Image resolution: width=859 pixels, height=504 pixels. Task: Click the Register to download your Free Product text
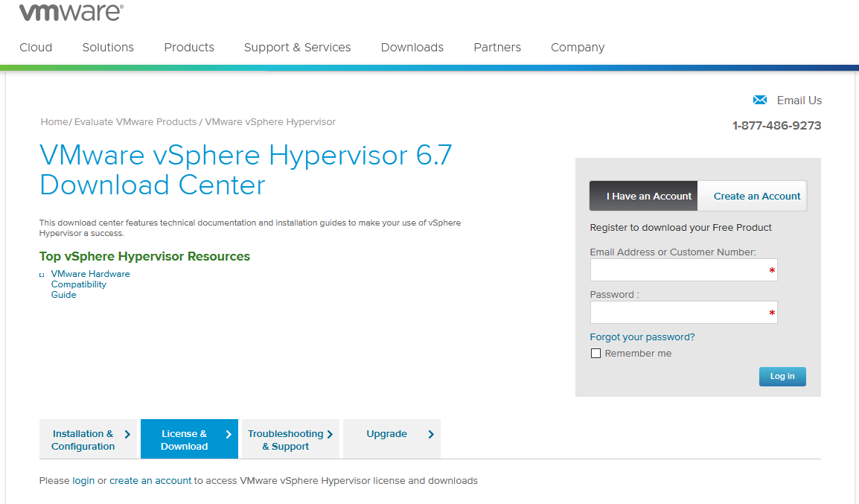pos(680,227)
